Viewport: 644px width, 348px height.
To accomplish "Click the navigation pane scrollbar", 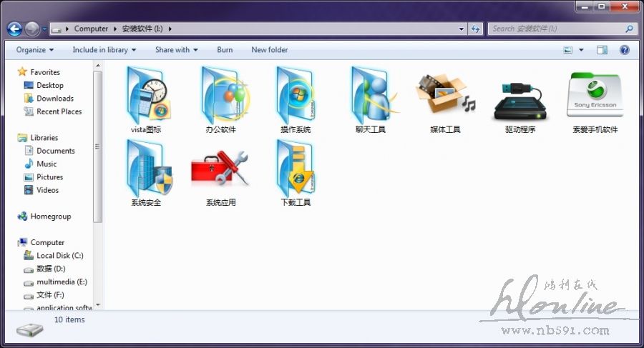I will click(98, 143).
